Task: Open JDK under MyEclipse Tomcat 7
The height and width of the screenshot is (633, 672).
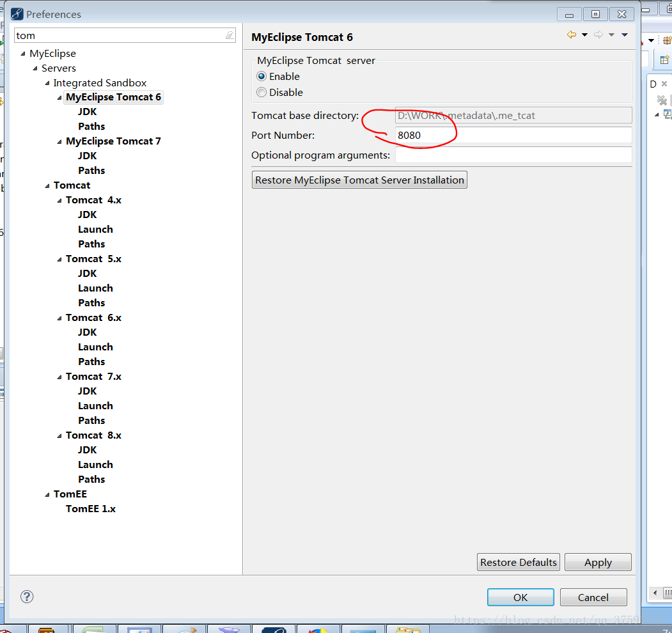Action: (88, 156)
